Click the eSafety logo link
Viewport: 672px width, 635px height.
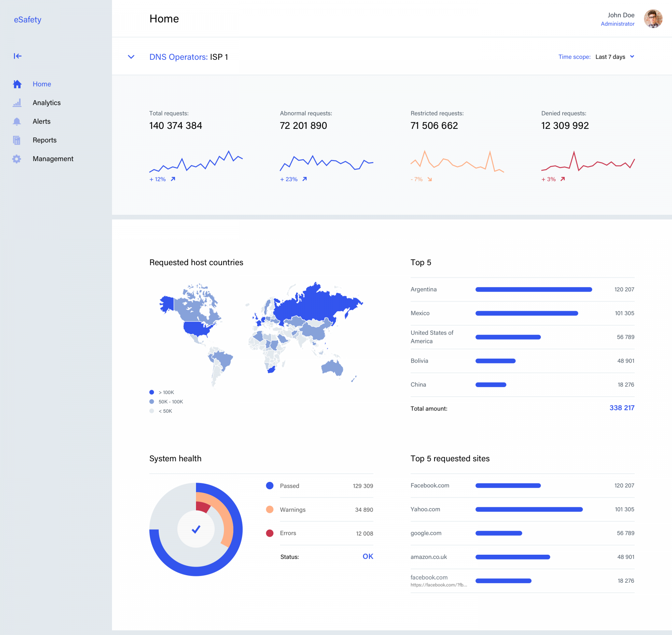pos(28,19)
